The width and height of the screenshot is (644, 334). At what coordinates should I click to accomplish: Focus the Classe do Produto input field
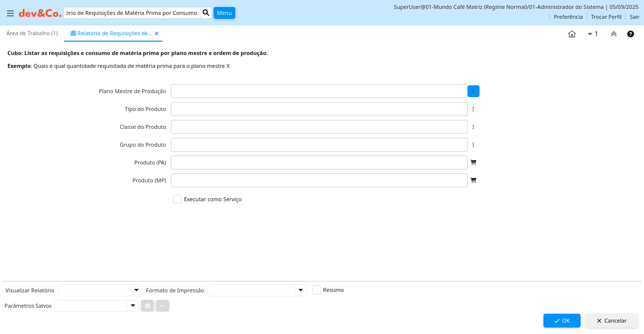coord(319,127)
